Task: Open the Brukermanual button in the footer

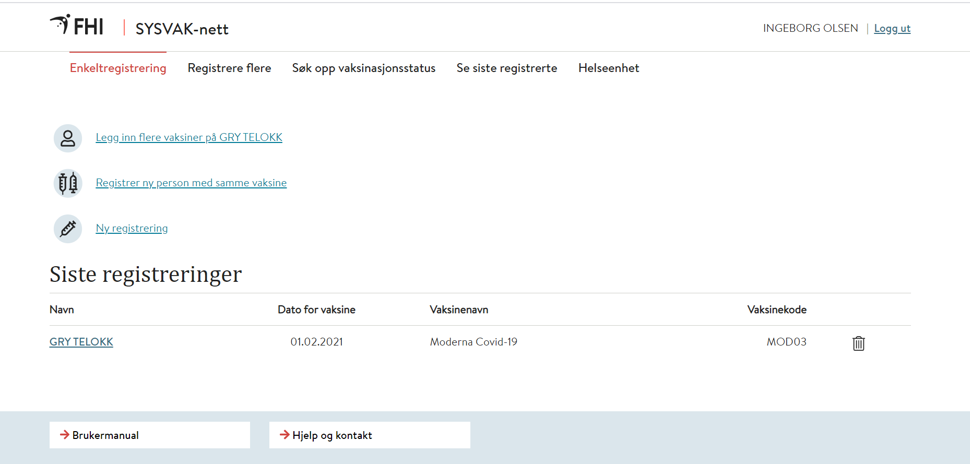Action: (x=150, y=435)
